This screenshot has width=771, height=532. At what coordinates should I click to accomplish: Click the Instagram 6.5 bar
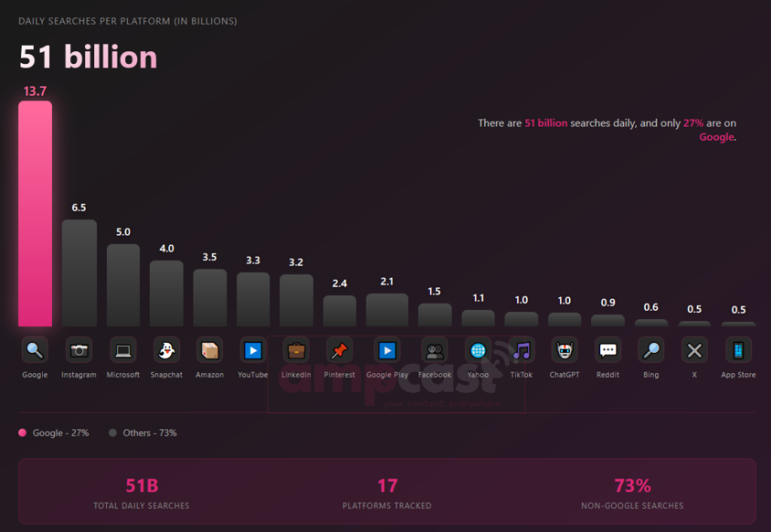point(79,273)
